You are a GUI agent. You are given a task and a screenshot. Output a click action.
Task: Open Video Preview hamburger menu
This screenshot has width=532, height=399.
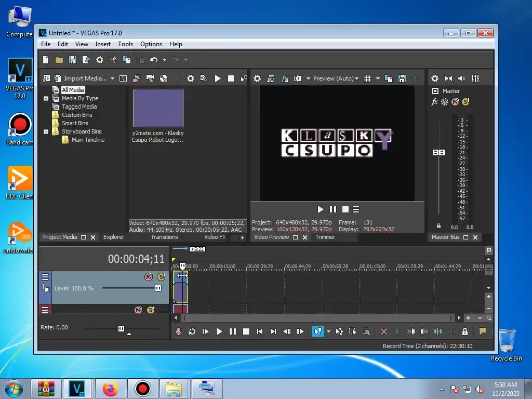pyautogui.click(x=355, y=209)
